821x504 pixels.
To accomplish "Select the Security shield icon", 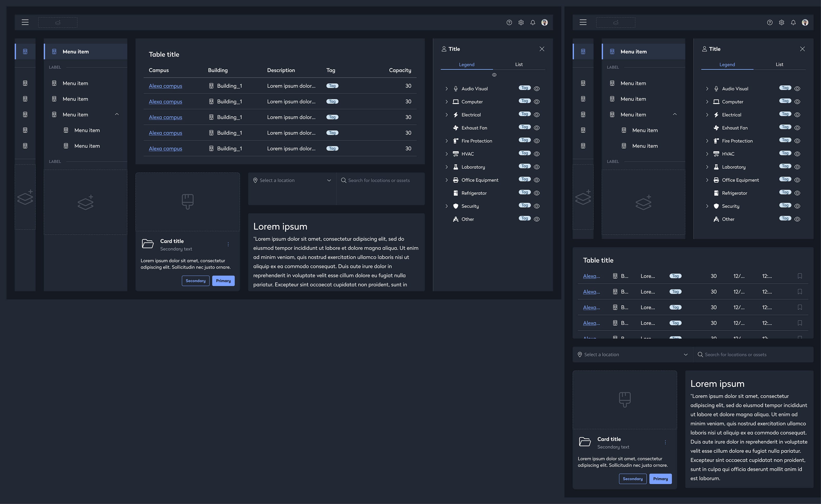I will point(456,206).
